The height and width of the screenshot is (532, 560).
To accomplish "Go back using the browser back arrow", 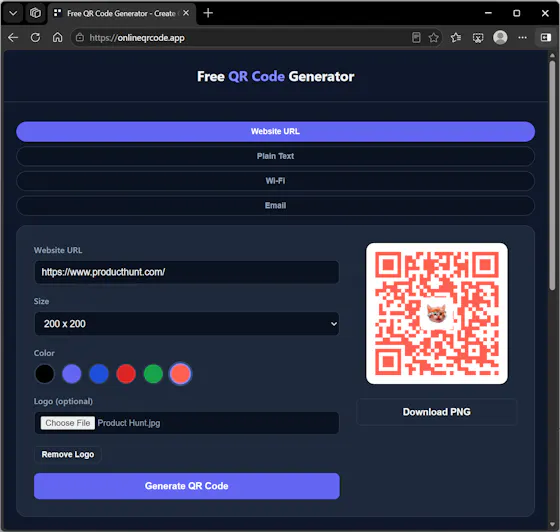I will pyautogui.click(x=13, y=37).
